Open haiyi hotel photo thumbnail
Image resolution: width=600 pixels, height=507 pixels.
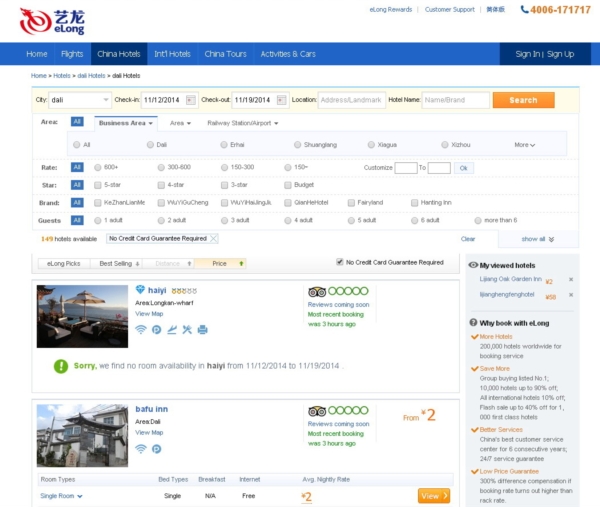pyautogui.click(x=82, y=316)
